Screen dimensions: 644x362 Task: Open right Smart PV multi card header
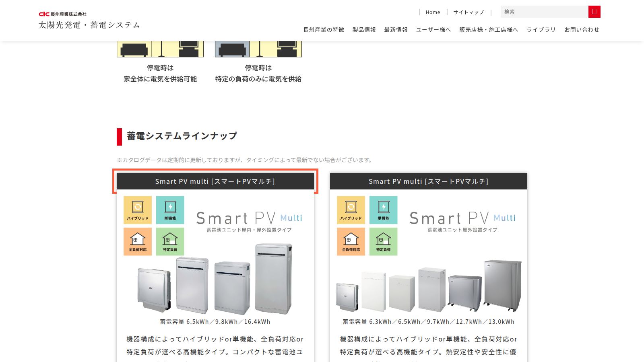pos(429,181)
